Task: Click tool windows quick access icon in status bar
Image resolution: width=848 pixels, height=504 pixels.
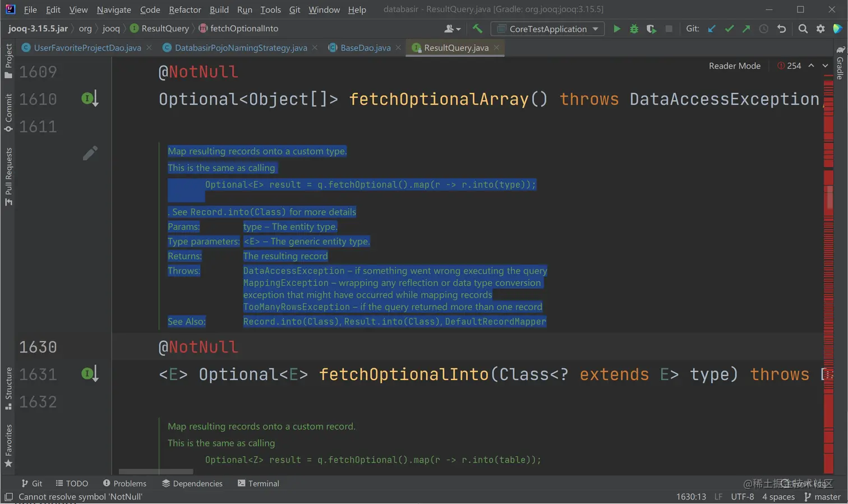Action: [8, 497]
